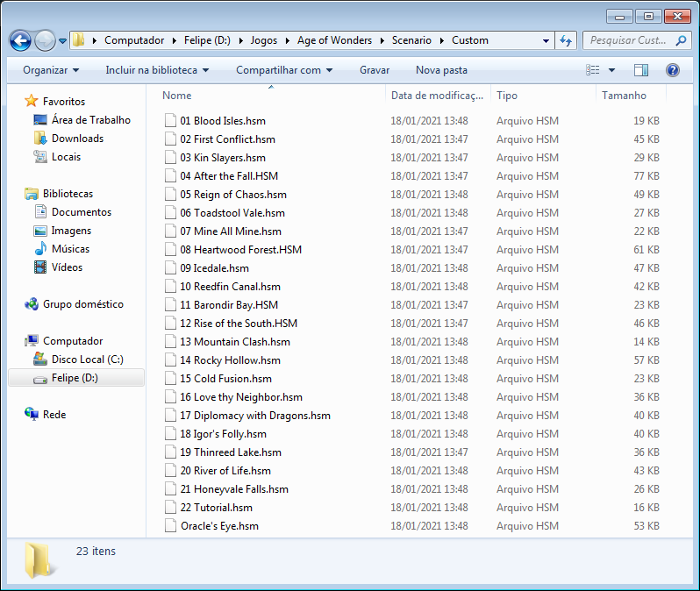Click the folder icon in address bar
The image size is (700, 591).
[x=79, y=40]
